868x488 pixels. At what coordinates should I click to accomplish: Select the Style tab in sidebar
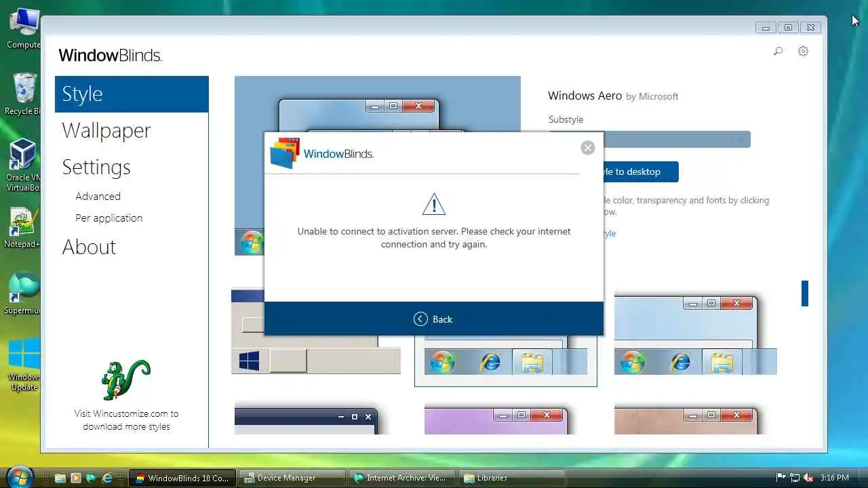coord(132,94)
